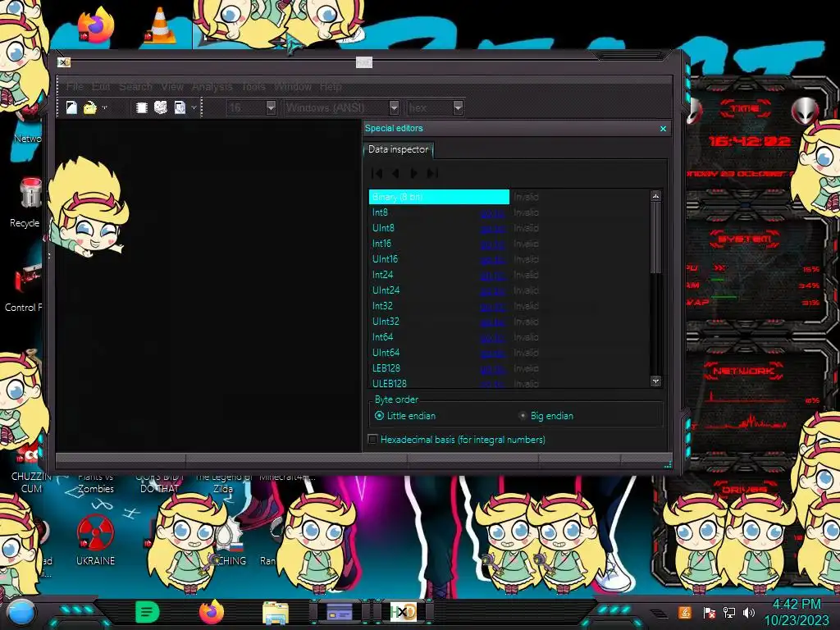Click the go to link for Int32
The width and height of the screenshot is (840, 630).
pyautogui.click(x=493, y=307)
